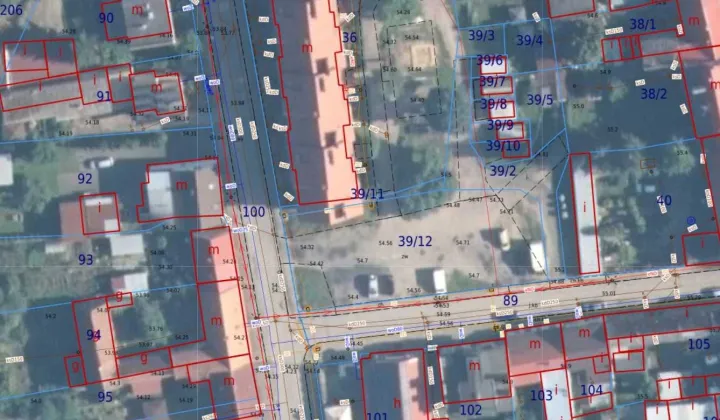
Task: Select parcel label 104
Action: pos(591,390)
